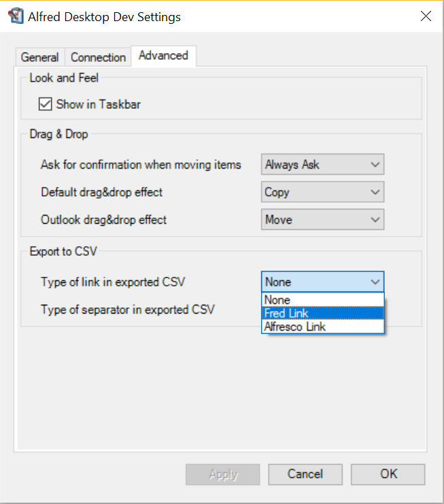Click the Alfred Desktop Dev Settings title text

pos(104,17)
